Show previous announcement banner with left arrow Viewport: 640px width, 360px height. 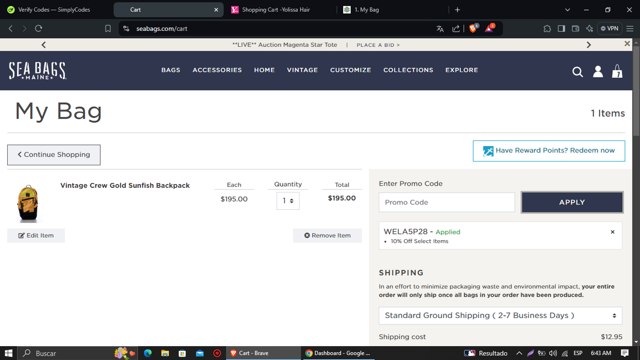pyautogui.click(x=44, y=45)
